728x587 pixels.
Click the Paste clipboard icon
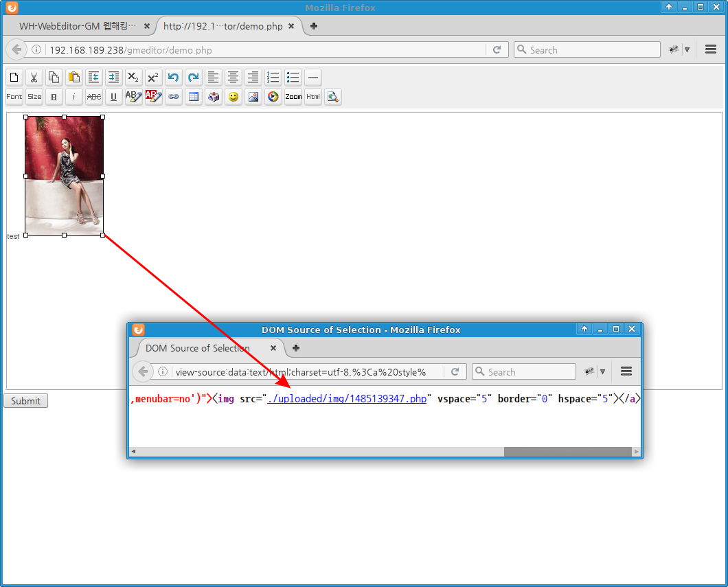tap(74, 77)
